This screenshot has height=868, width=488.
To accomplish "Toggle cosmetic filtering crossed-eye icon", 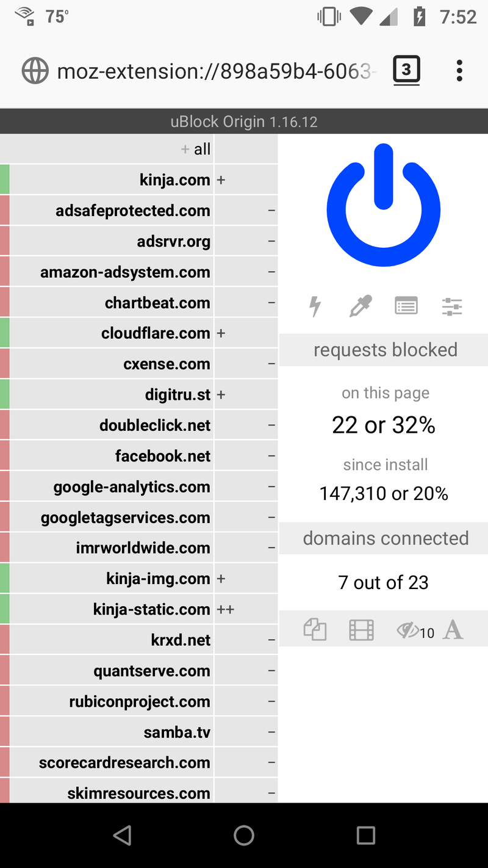I will click(415, 630).
